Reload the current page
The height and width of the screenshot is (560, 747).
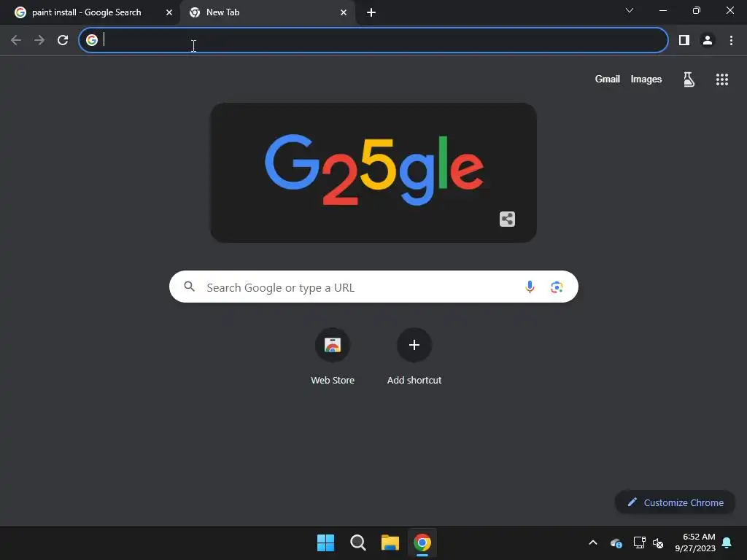point(63,41)
